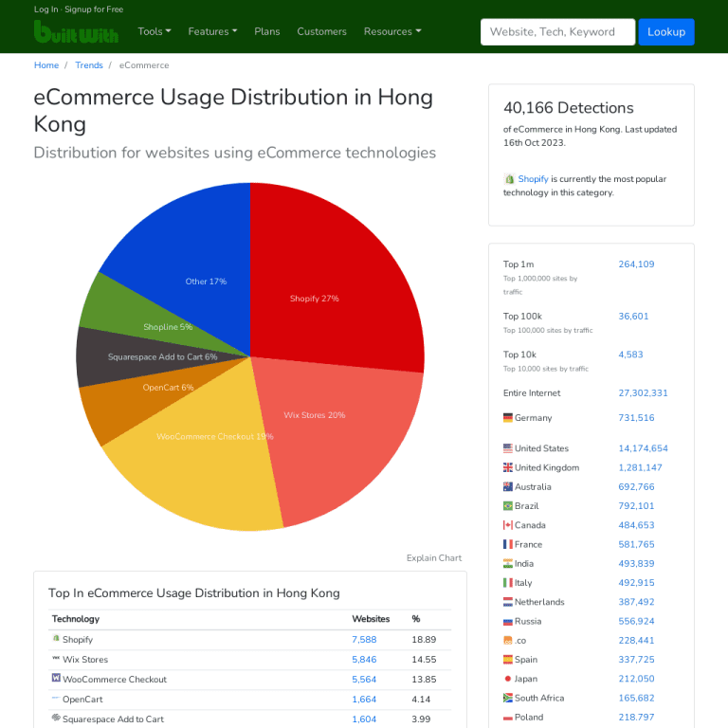Click the Poland flag icon
The width and height of the screenshot is (728, 728).
click(507, 718)
